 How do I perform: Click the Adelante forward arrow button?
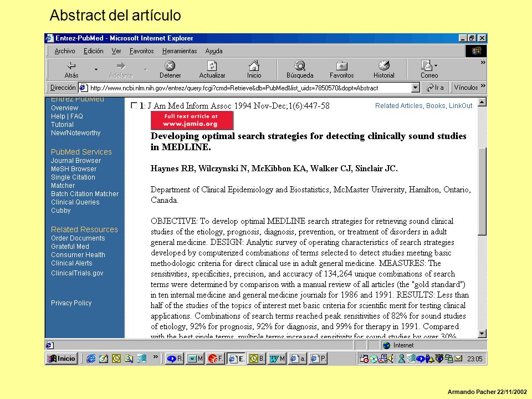click(x=121, y=70)
